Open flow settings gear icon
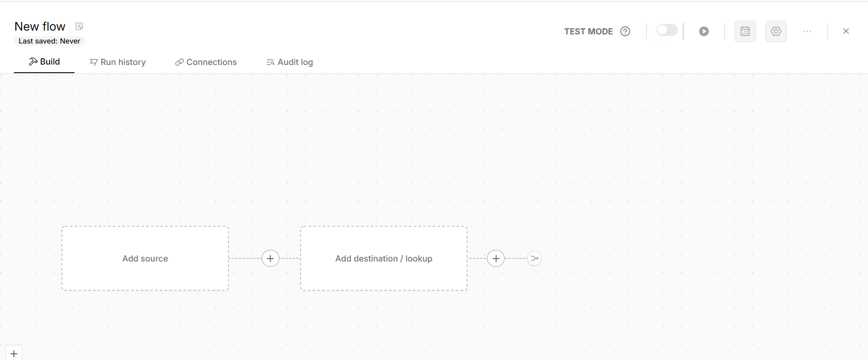The image size is (868, 360). pos(776,32)
